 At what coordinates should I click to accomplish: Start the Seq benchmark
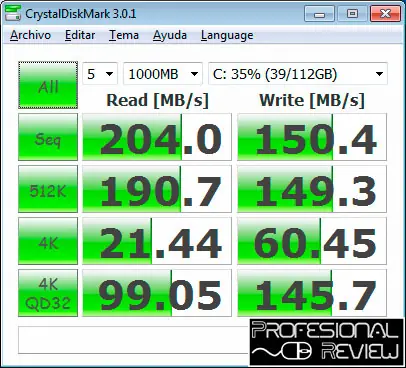(x=48, y=137)
